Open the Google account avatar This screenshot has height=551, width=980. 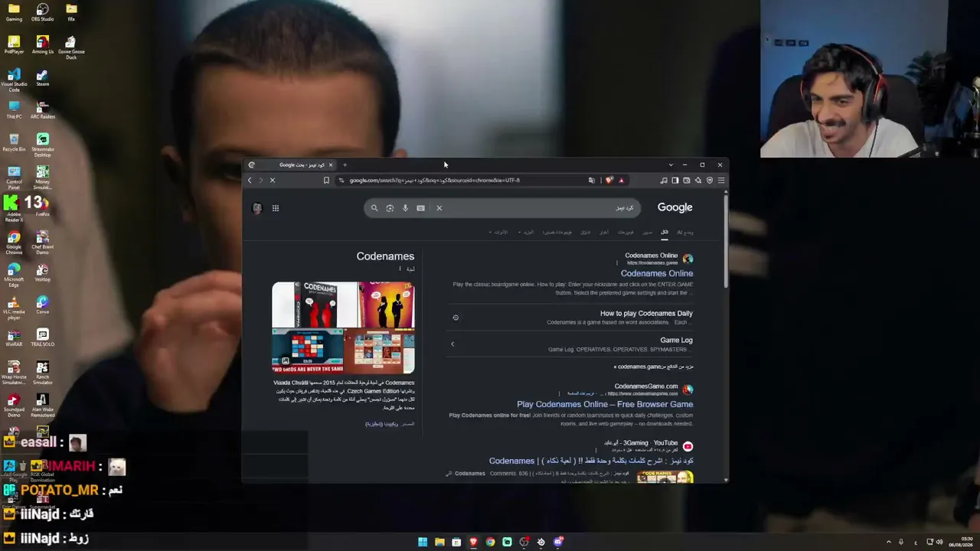[x=257, y=208]
